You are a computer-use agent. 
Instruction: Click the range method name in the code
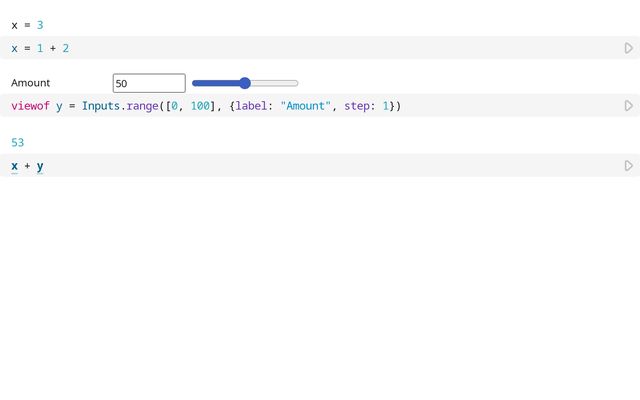[x=141, y=106]
